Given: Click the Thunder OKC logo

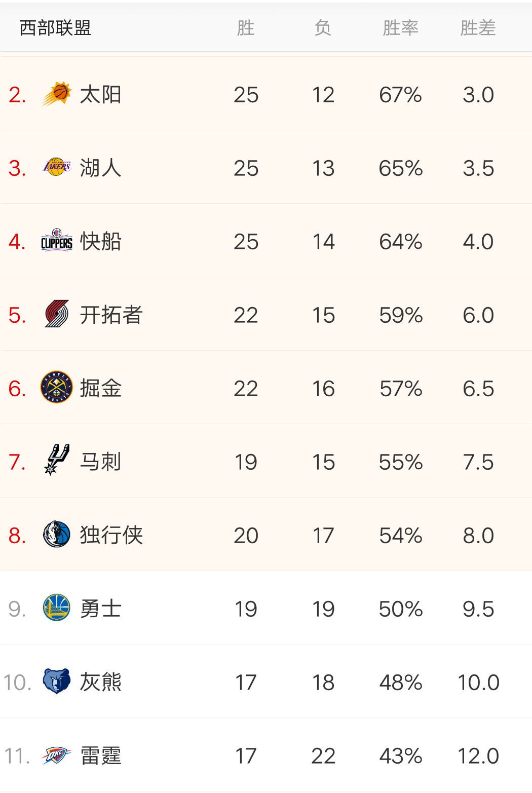Looking at the screenshot, I should click(x=57, y=755).
